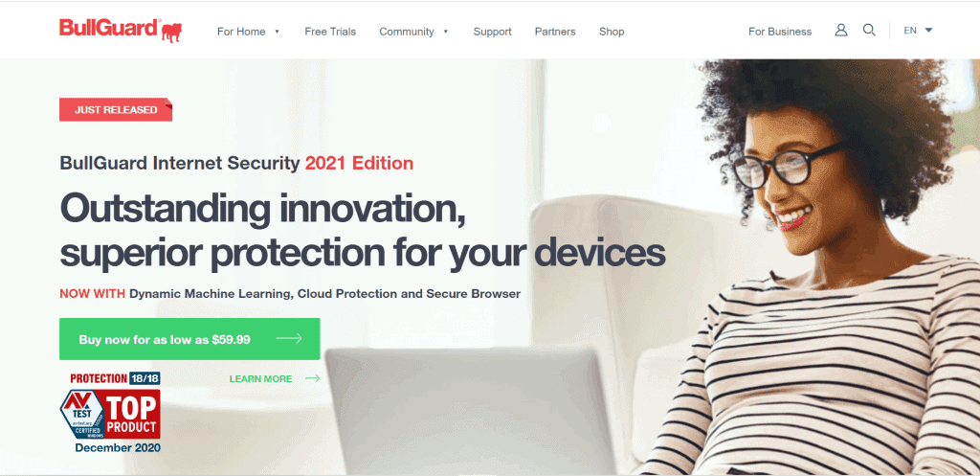This screenshot has height=476, width=980.
Task: Expand the Community dropdown menu
Action: (413, 32)
